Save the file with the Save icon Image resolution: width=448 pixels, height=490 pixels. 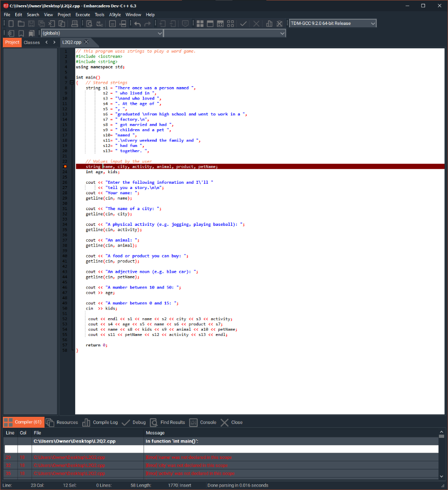click(31, 23)
